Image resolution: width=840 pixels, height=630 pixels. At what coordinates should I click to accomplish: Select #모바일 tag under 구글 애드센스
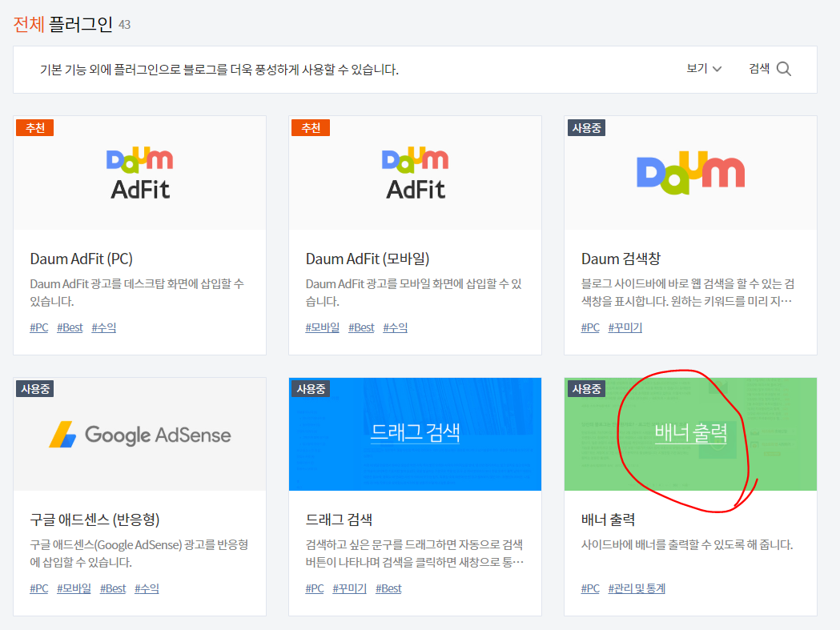(x=74, y=588)
